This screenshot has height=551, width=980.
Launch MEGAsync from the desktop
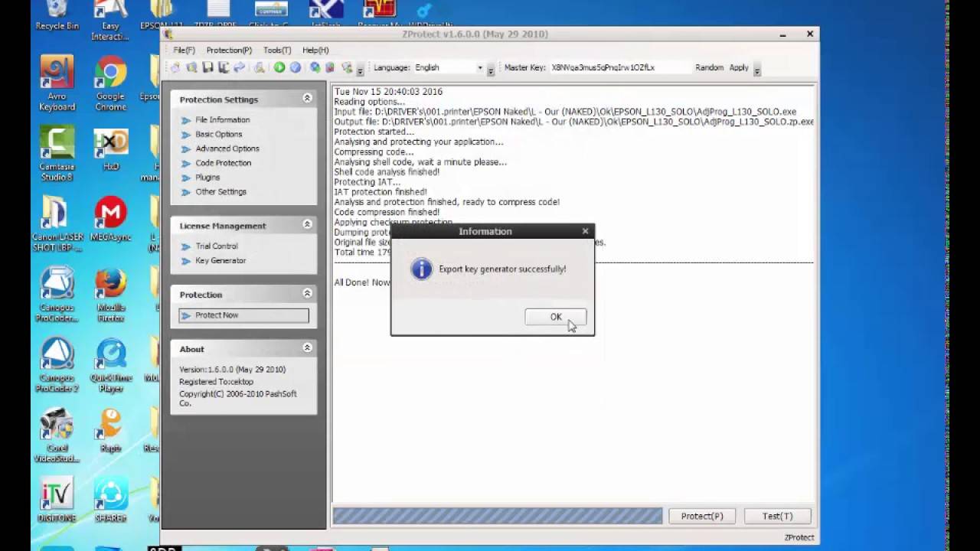pos(111,220)
